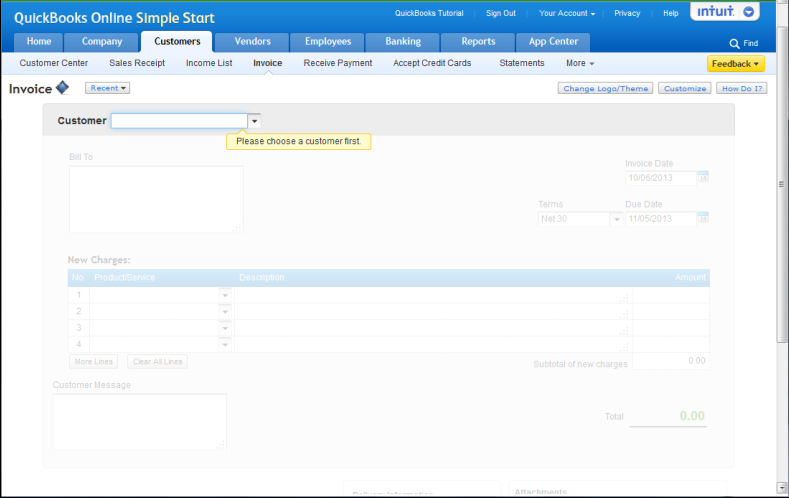Open the Due Date calendar icon

coord(703,217)
